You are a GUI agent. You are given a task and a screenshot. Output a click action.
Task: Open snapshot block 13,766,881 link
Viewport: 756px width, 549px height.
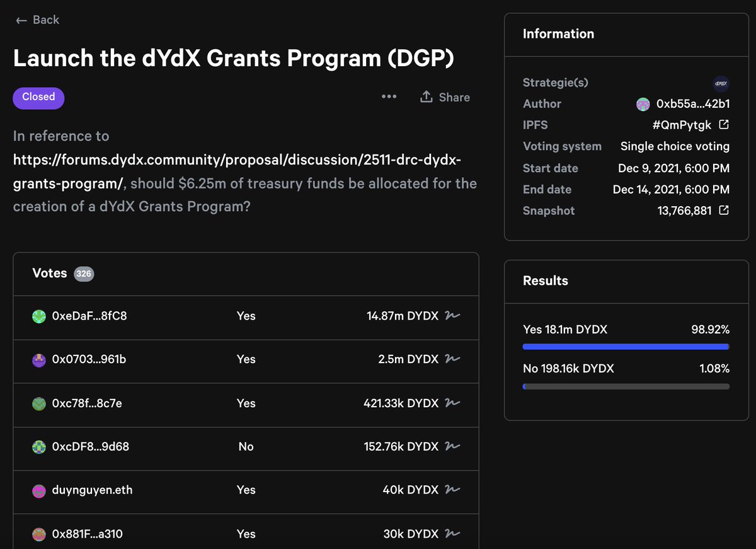[693, 211]
